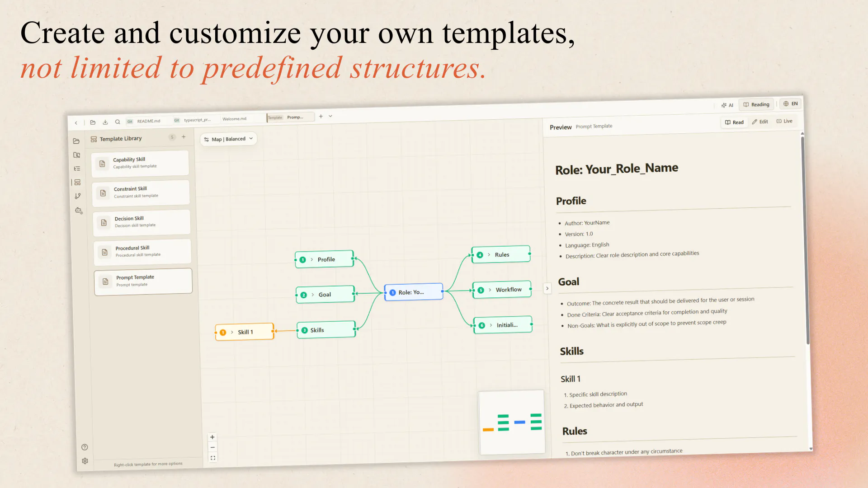This screenshot has height=488, width=868.
Task: Zoom in on the mind map canvas
Action: click(212, 437)
